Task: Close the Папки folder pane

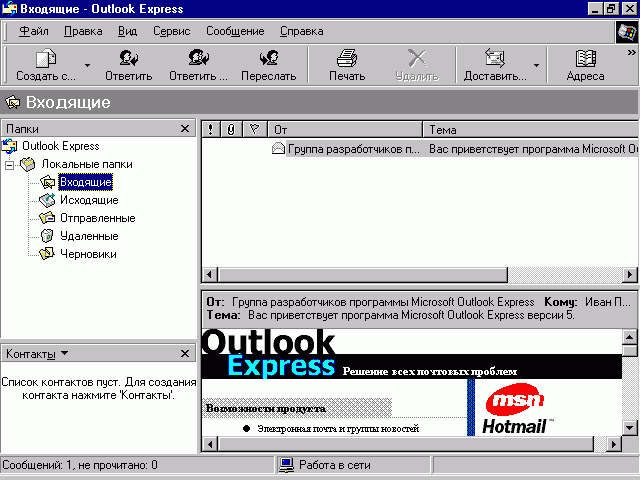Action: coord(185,129)
